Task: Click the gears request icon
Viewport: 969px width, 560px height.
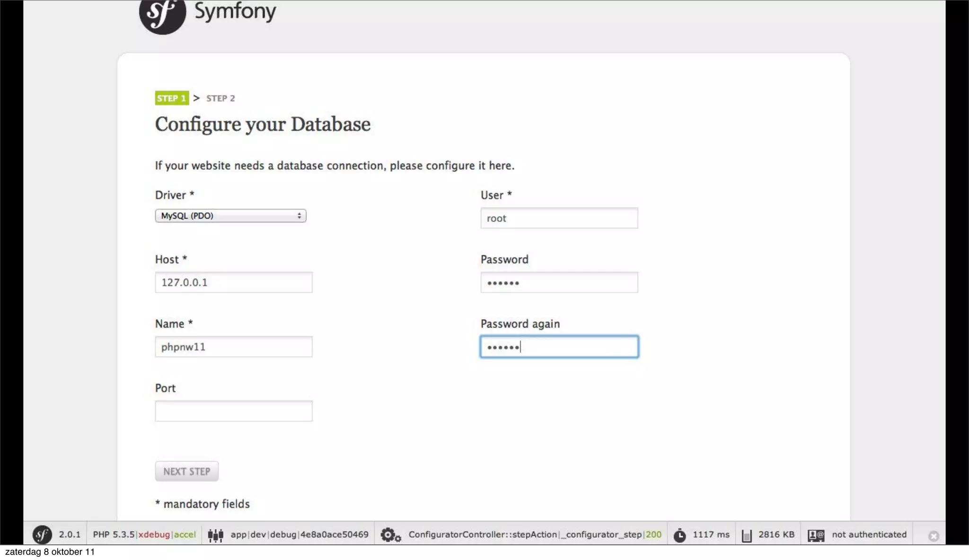Action: (x=390, y=535)
